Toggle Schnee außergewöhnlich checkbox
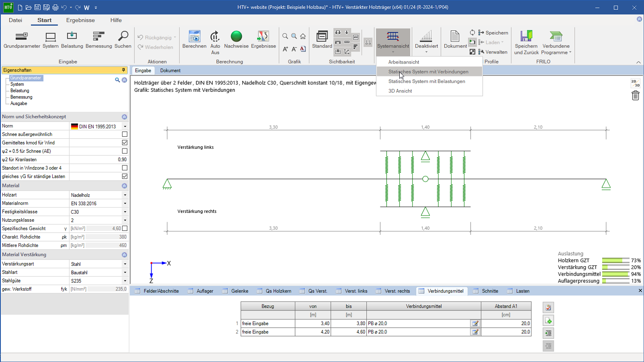The height and width of the screenshot is (362, 644). coord(125,134)
